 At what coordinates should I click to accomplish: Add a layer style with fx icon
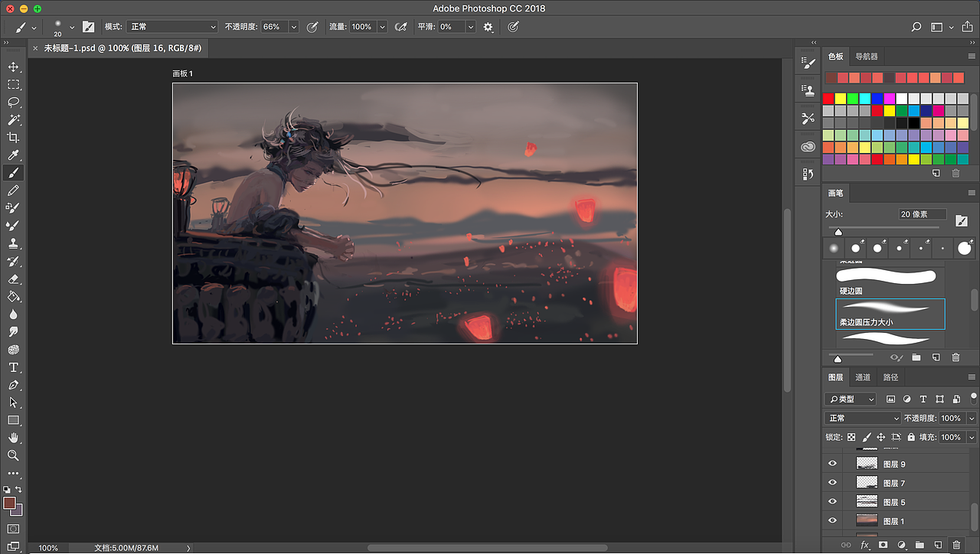click(864, 545)
